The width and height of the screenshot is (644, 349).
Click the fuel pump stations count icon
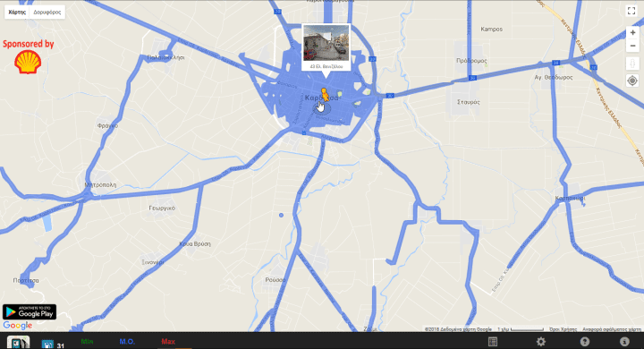pos(47,344)
